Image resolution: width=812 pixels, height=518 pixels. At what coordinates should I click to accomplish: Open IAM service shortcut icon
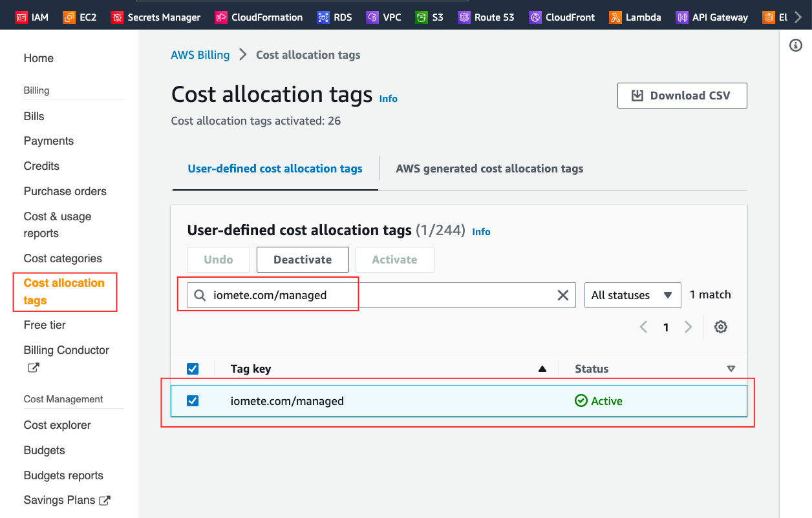click(21, 17)
